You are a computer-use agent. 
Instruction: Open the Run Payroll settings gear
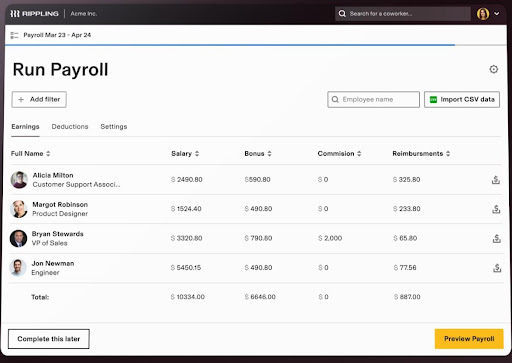494,69
